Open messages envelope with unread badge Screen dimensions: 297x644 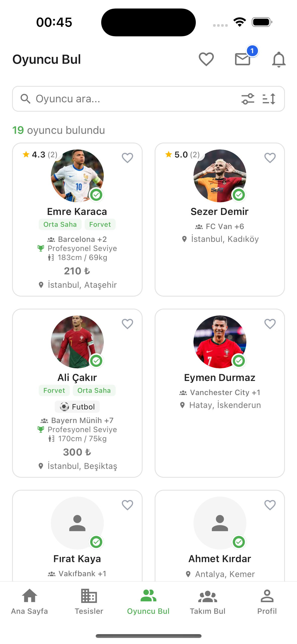[x=243, y=59]
